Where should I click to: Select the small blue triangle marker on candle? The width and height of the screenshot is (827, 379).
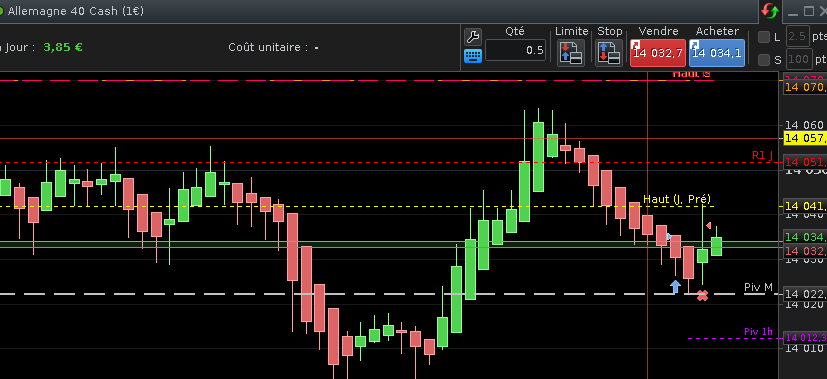669,237
